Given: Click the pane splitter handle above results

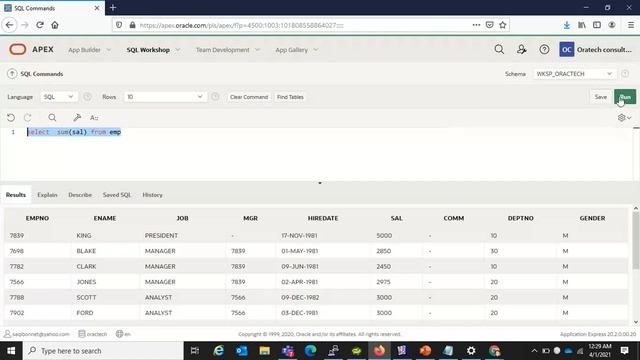Looking at the screenshot, I should (x=320, y=183).
